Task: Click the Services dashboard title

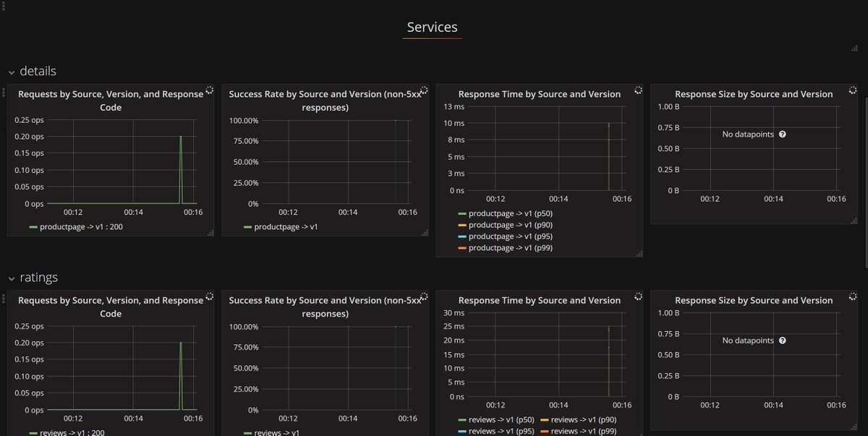Action: (432, 27)
